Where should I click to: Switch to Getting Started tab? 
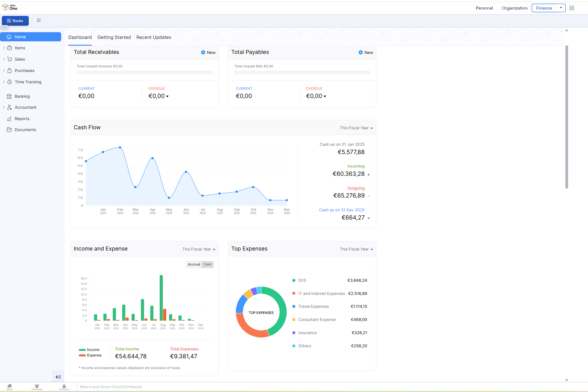tap(114, 37)
